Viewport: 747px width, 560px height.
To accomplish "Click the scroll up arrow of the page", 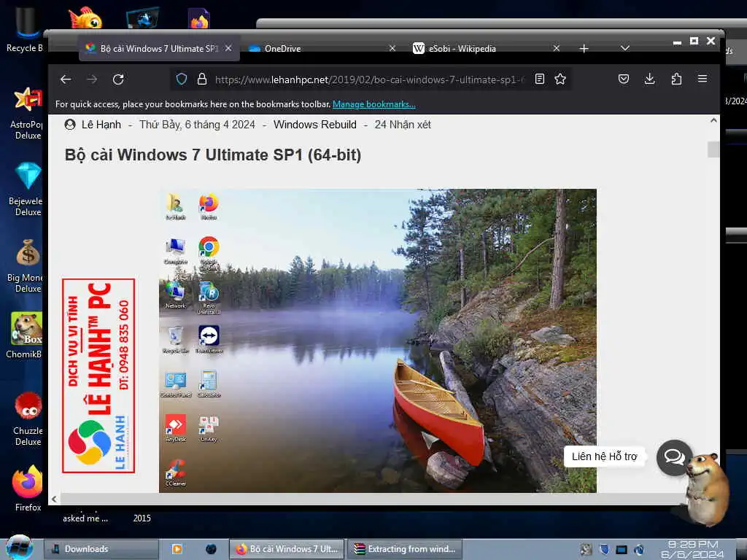I will (x=713, y=120).
